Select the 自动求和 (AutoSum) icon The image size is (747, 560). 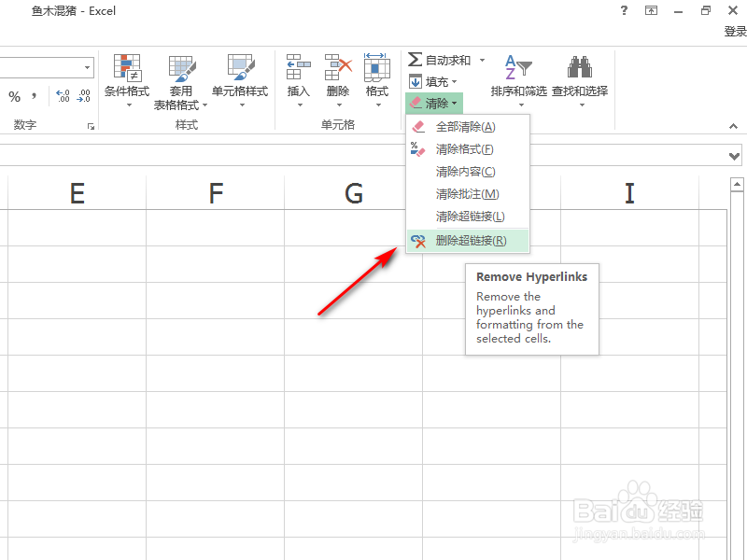coord(416,59)
